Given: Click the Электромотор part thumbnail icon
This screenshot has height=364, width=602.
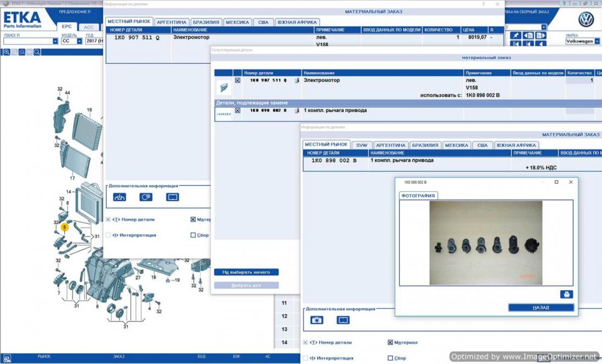Looking at the screenshot, I should click(223, 87).
